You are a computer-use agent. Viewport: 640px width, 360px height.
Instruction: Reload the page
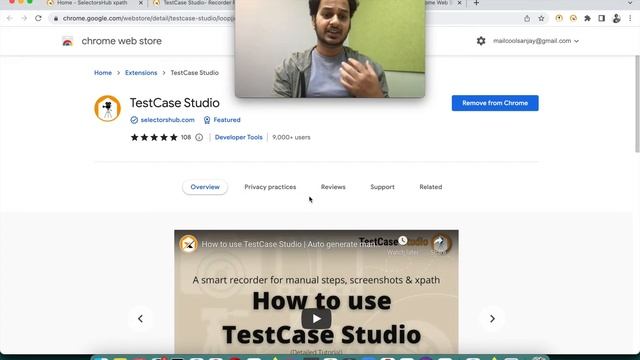point(38,18)
